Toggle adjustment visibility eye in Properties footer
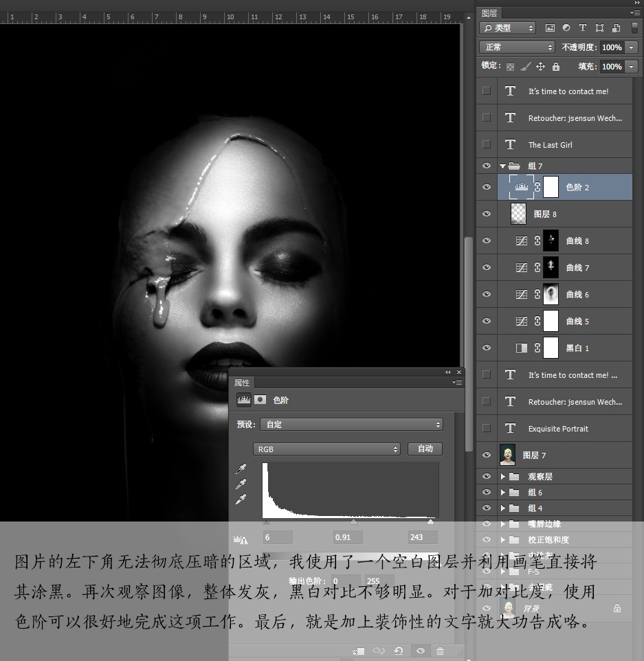The height and width of the screenshot is (661, 644). [421, 651]
